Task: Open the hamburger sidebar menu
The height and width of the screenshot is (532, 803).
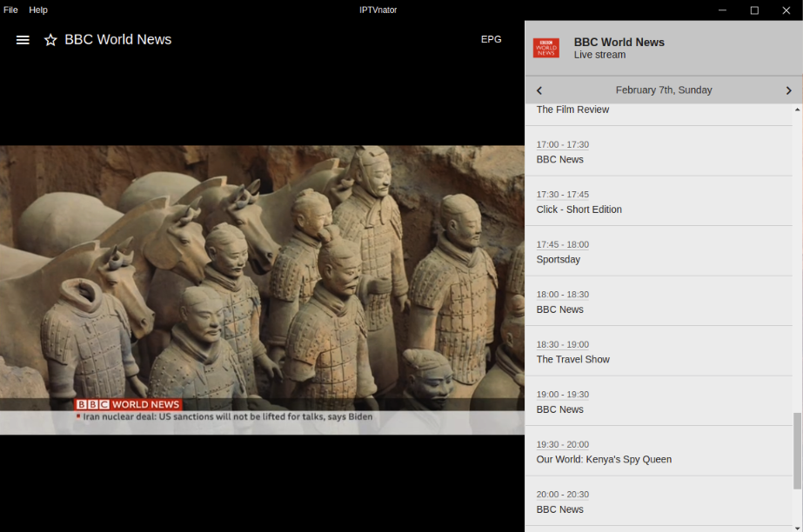Action: coord(23,40)
